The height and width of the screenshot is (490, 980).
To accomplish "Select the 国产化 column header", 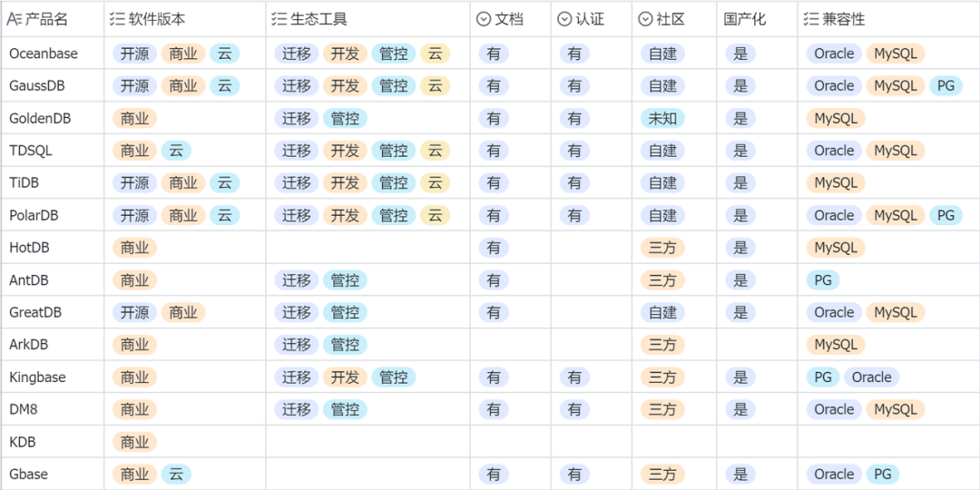I will pos(744,19).
